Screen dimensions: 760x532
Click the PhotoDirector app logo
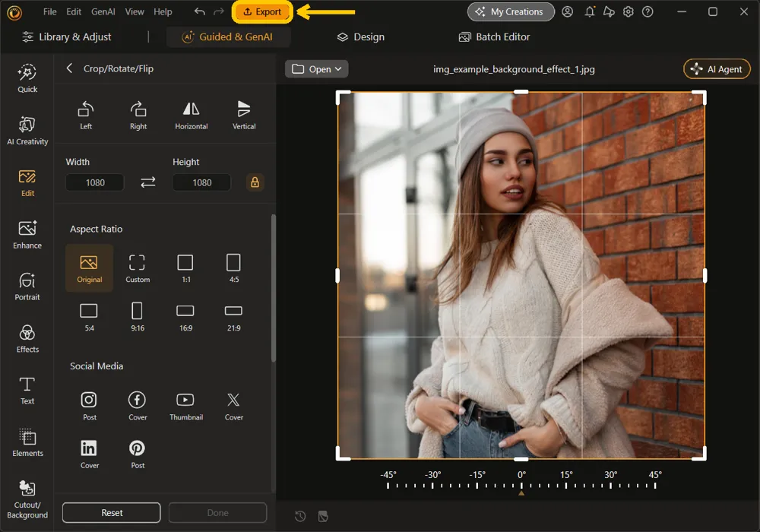[x=14, y=12]
